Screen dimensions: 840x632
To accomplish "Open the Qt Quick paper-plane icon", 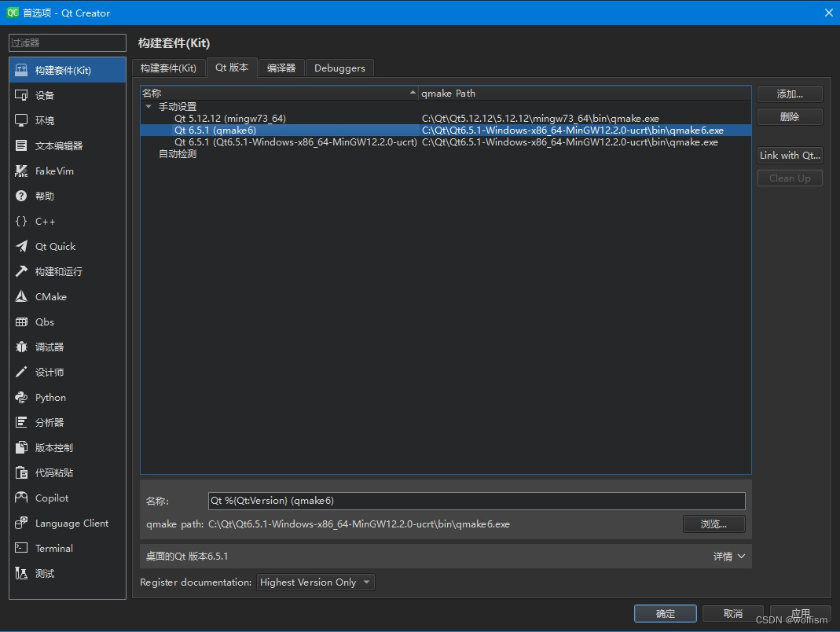I will point(21,247).
